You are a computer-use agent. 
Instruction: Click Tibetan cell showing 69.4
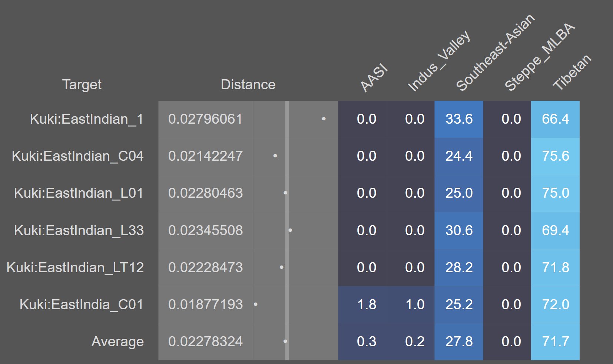[x=555, y=230]
